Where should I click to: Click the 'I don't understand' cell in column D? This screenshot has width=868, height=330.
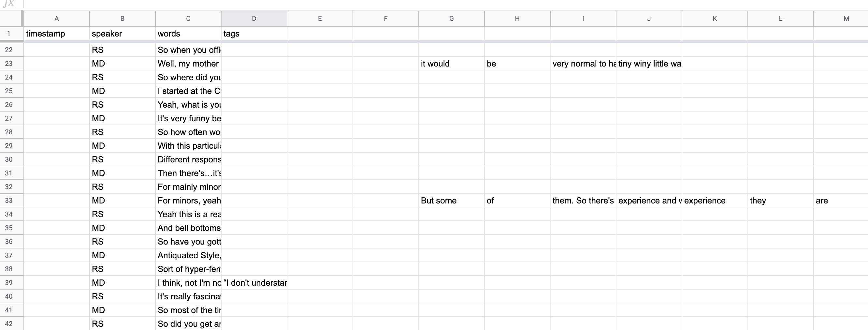254,282
